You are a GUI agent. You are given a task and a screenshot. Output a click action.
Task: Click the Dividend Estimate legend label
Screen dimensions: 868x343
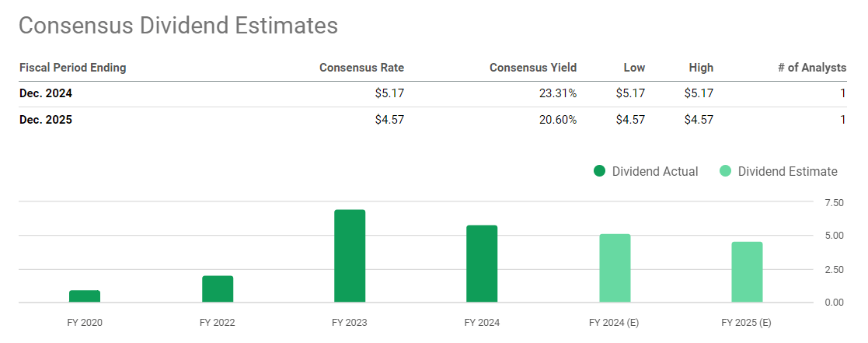(x=787, y=171)
